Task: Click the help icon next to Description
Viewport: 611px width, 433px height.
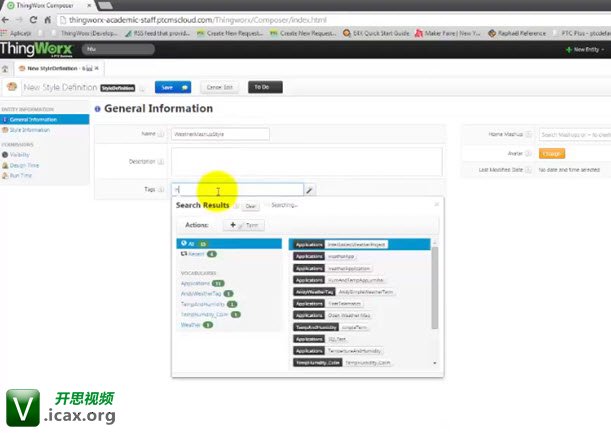Action: pos(161,162)
